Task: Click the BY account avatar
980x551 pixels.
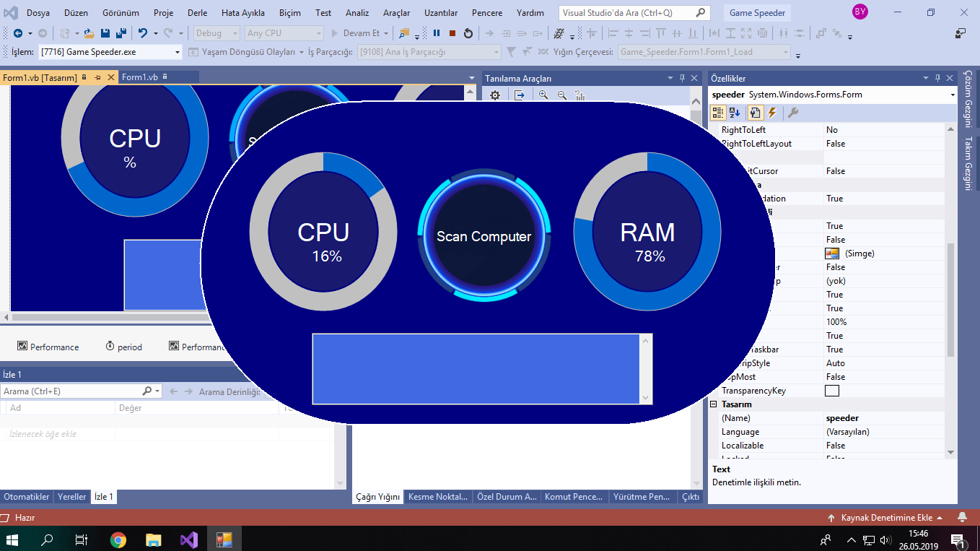Action: (x=859, y=12)
